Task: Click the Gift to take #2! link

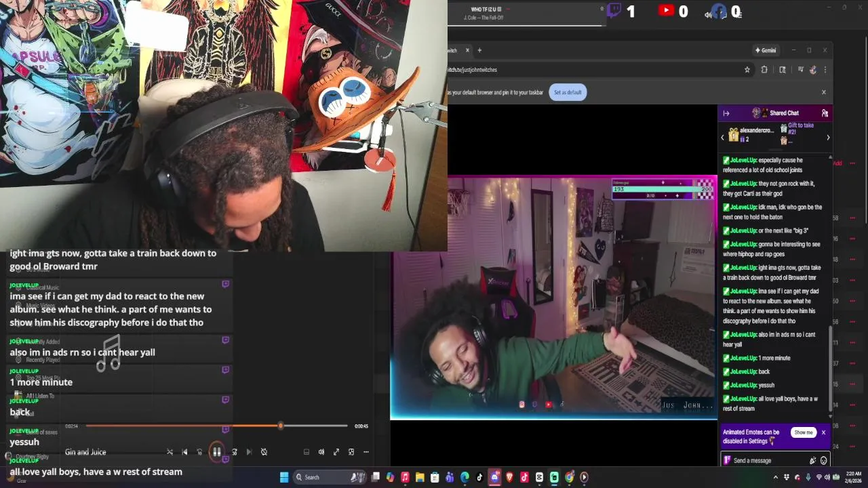Action: (x=800, y=129)
